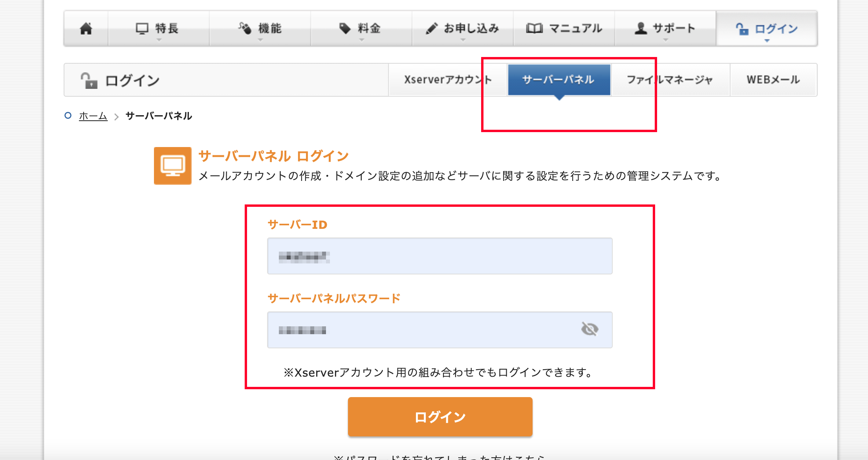The width and height of the screenshot is (868, 460).
Task: Focus the サーバーID input field
Action: coord(439,256)
